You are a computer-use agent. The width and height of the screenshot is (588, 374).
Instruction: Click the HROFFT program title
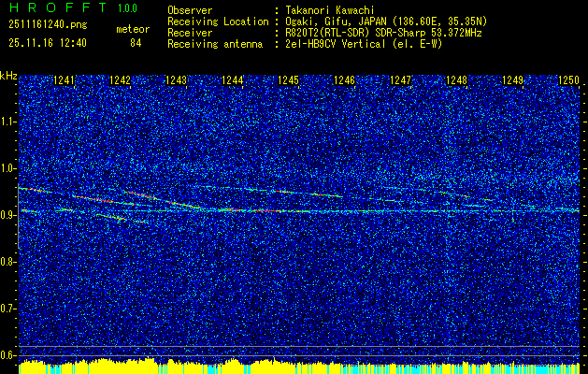coord(58,7)
